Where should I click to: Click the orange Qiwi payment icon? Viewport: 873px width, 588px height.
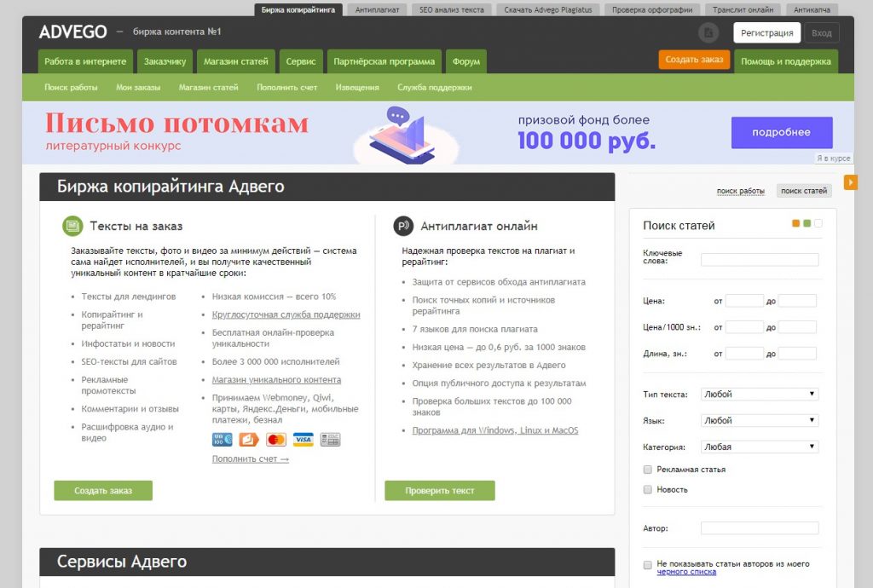tap(249, 440)
